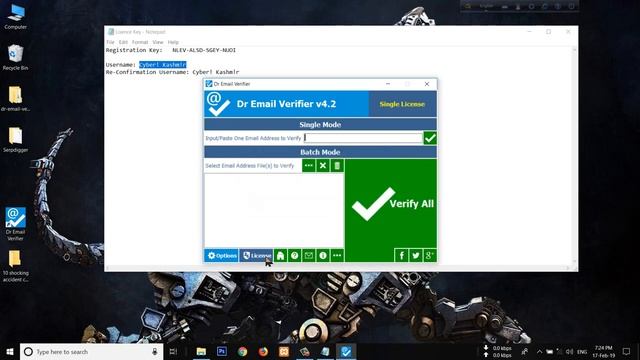Open Firefox from the taskbar
Screen dimensions: 640x360
pos(263,351)
